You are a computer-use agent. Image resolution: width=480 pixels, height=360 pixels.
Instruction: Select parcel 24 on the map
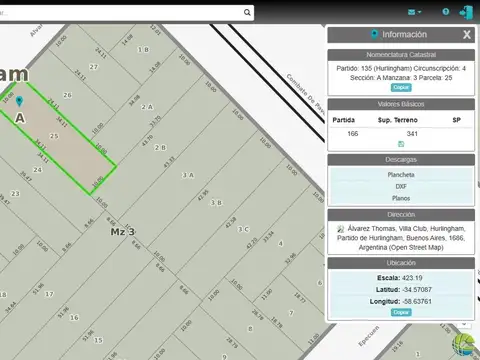click(x=37, y=170)
